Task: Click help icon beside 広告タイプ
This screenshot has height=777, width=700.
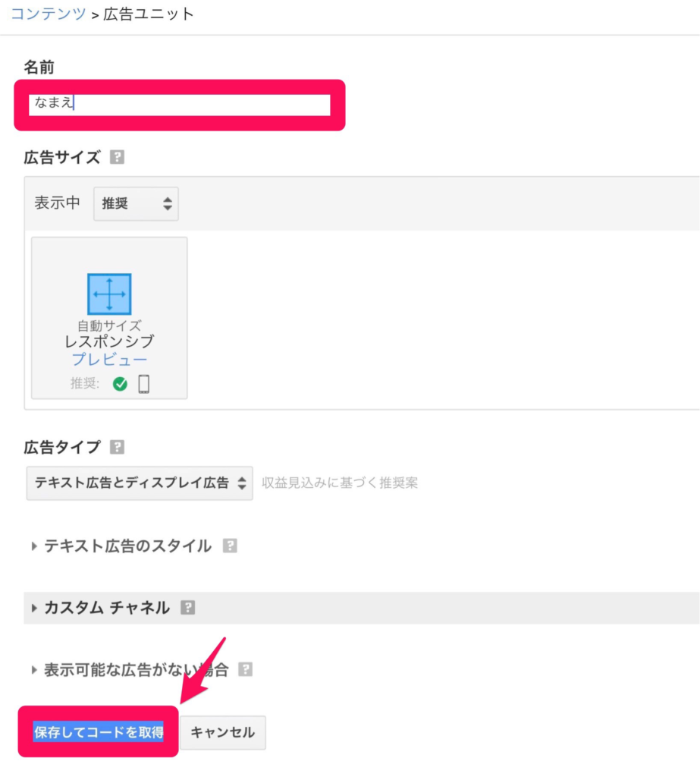Action: tap(117, 447)
